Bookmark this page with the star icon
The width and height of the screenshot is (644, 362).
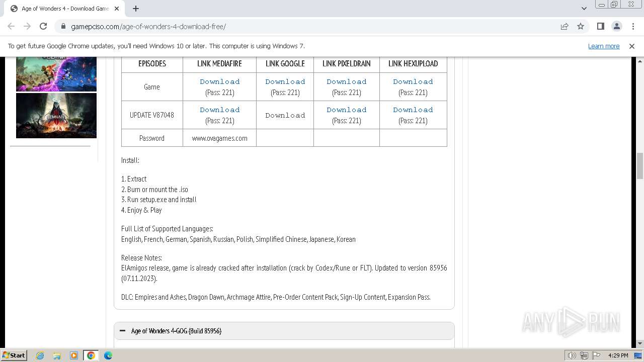click(581, 26)
